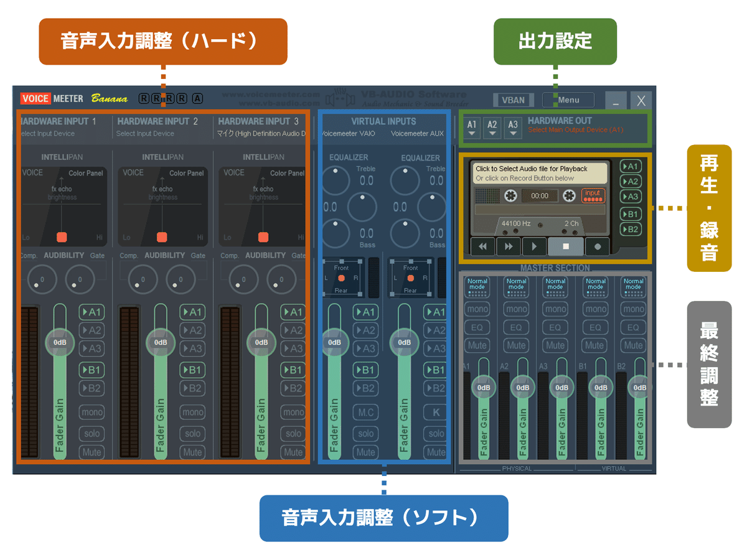Route cassette playback to B2
This screenshot has height=560, width=747.
point(631,229)
